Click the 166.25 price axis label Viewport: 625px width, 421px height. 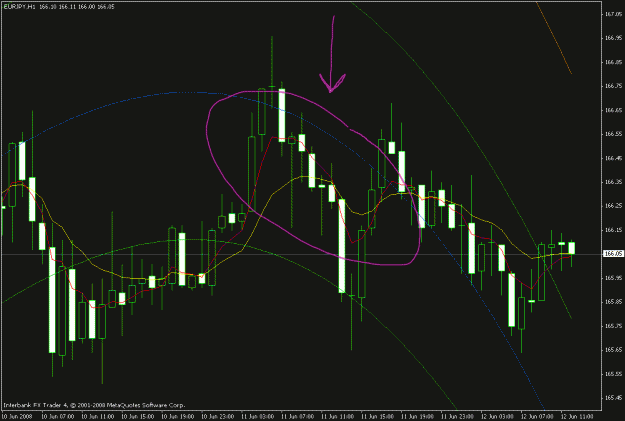[x=613, y=206]
